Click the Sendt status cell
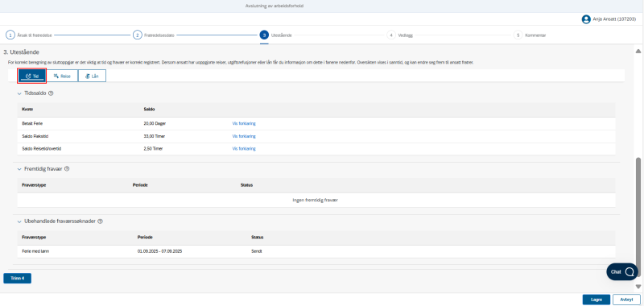 257,251
